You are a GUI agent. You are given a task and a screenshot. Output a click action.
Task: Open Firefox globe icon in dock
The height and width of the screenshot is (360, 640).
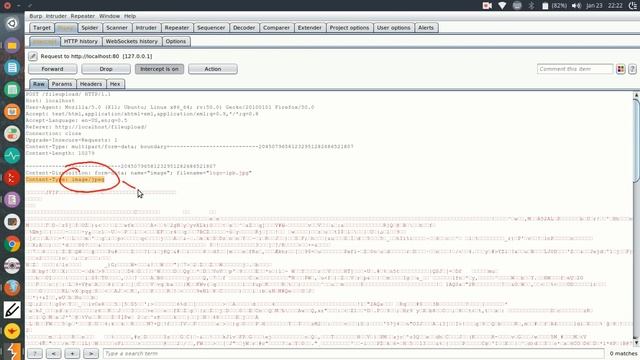click(x=12, y=288)
